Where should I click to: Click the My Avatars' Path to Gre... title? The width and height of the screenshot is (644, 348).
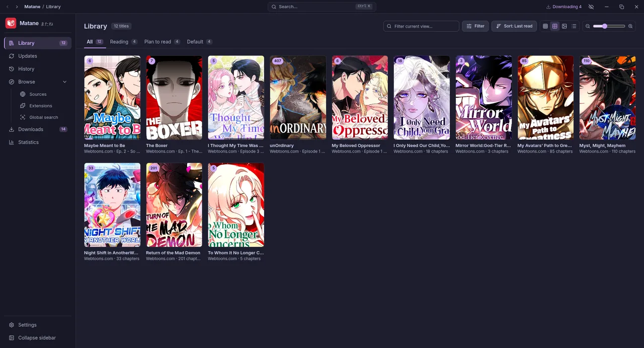click(x=544, y=146)
